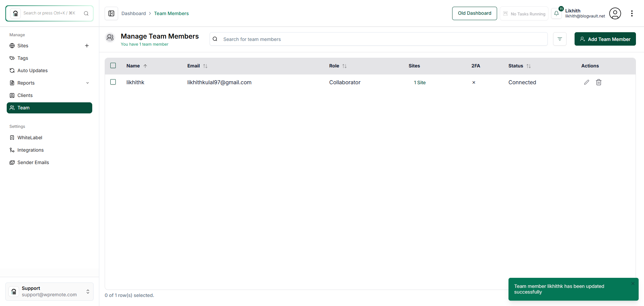The width and height of the screenshot is (644, 306).
Task: Delete likhithk with the trash icon
Action: [x=599, y=82]
